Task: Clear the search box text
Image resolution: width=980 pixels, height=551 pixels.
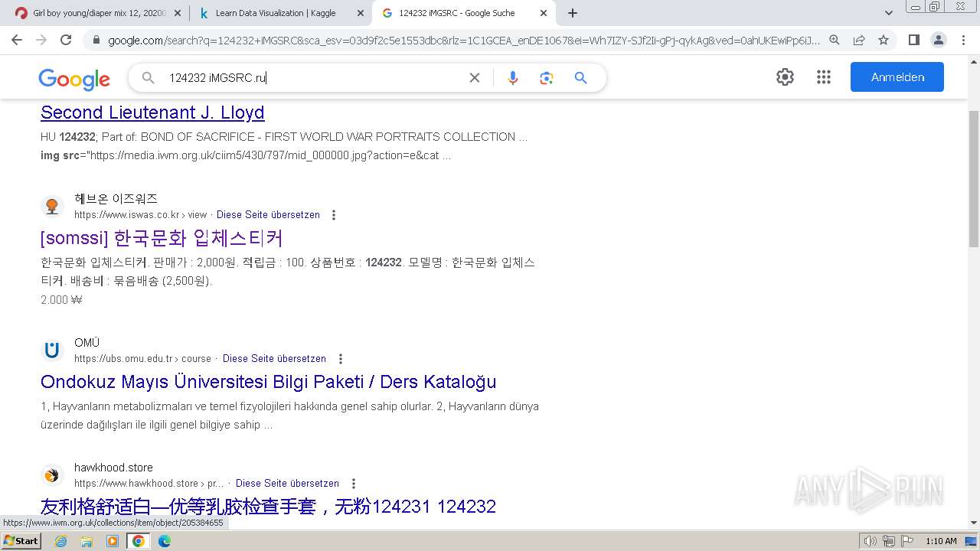Action: [x=475, y=77]
